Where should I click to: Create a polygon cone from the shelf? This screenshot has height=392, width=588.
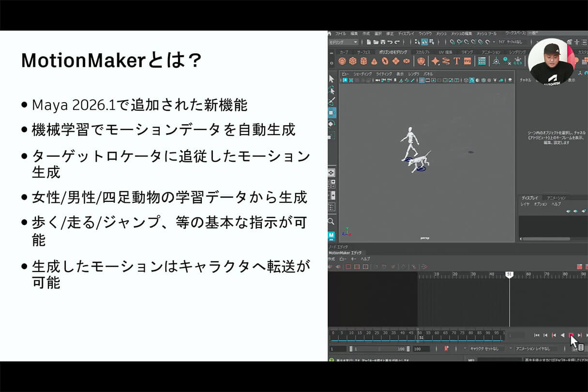374,61
